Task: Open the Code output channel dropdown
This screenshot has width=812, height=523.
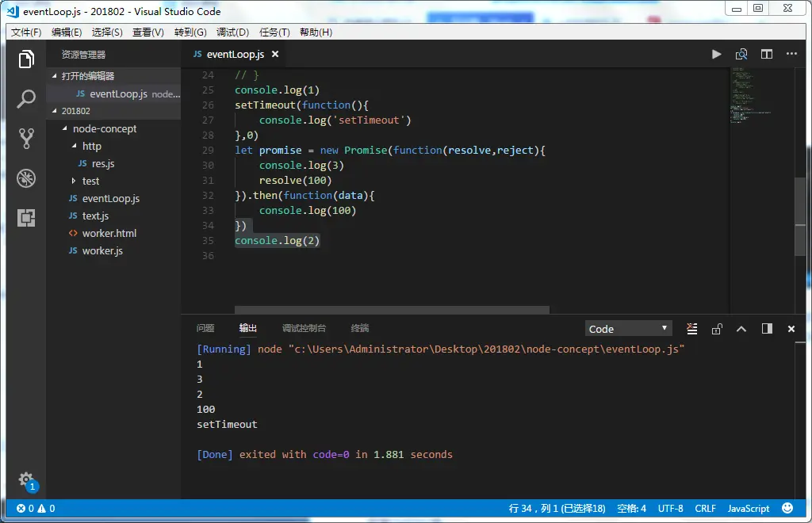Action: [628, 329]
